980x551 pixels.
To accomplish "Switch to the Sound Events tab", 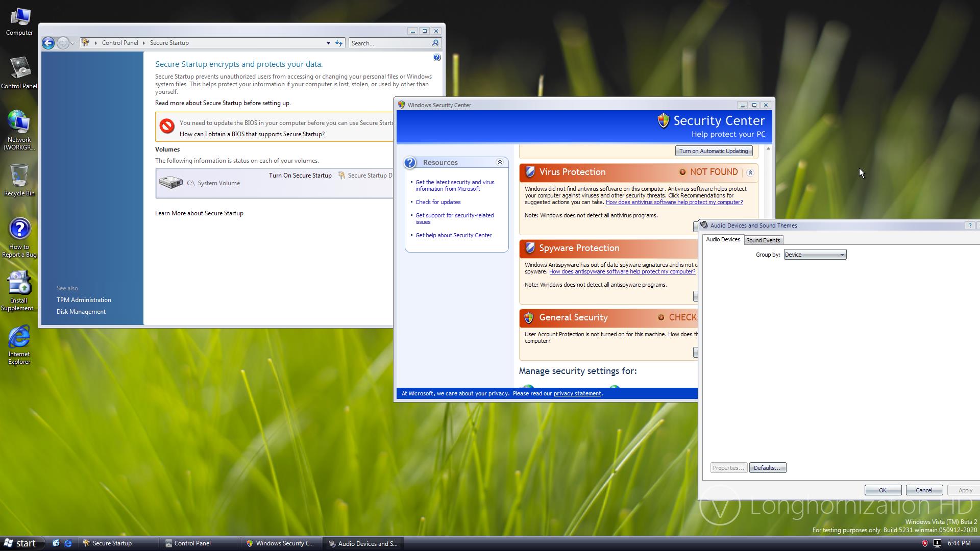I will click(x=763, y=240).
